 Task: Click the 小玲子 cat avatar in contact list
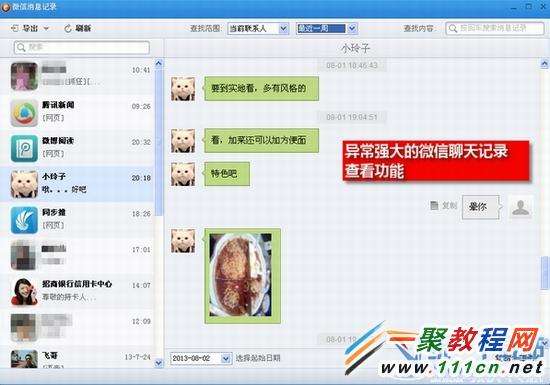(x=24, y=184)
